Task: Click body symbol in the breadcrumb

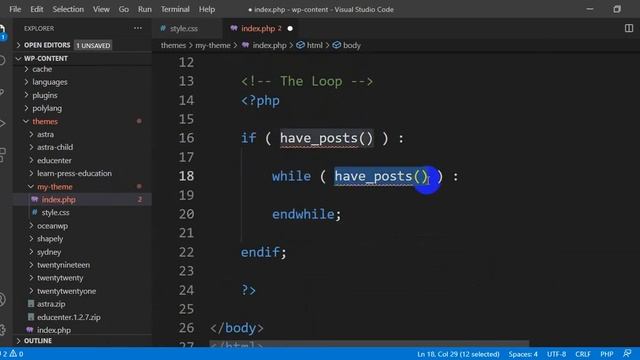Action: coord(351,45)
